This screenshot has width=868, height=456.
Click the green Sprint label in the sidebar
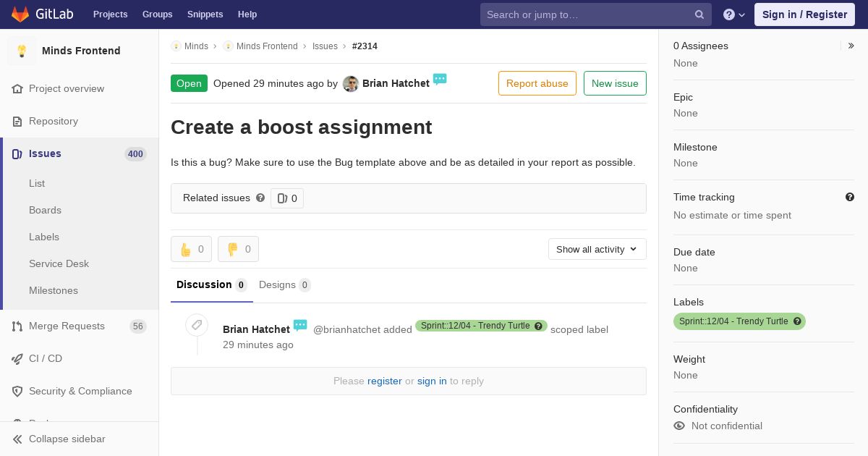pyautogui.click(x=739, y=321)
